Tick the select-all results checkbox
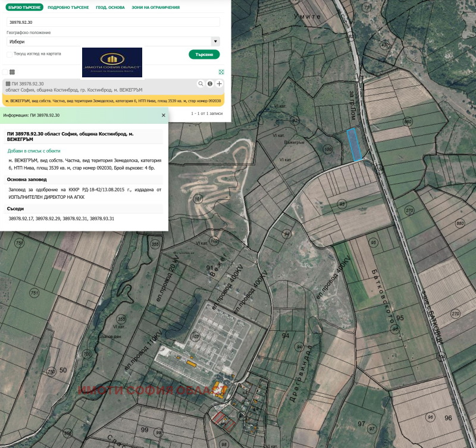This screenshot has height=448, width=476. pos(5,72)
